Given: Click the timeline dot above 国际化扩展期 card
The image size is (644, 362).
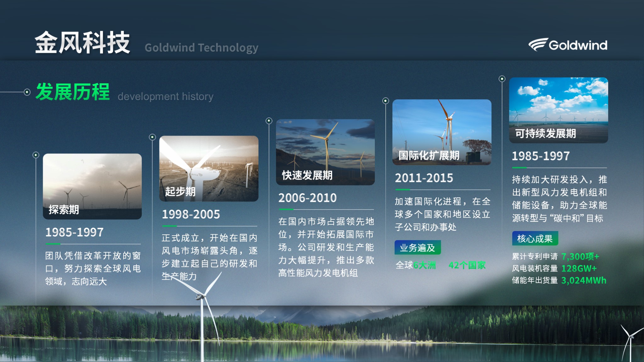Looking at the screenshot, I should (386, 101).
